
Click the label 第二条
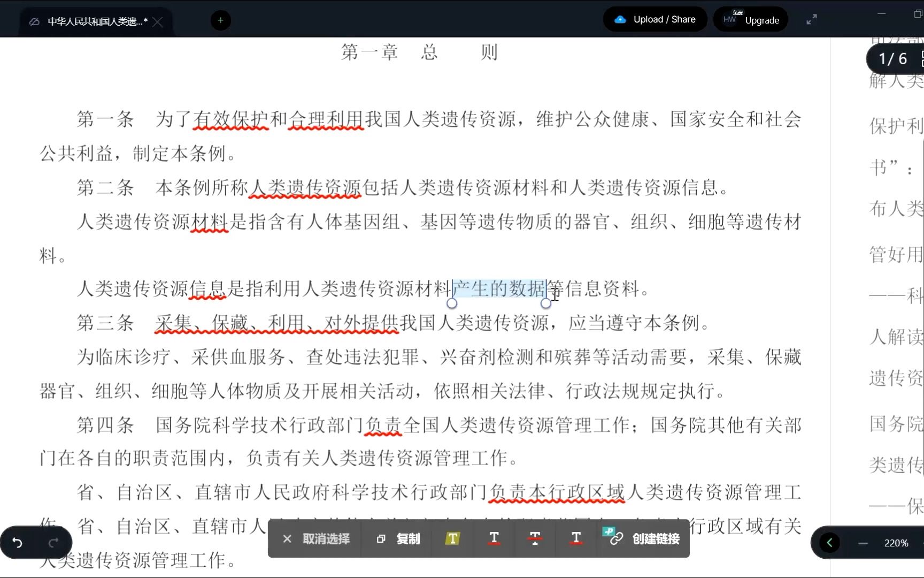point(105,187)
